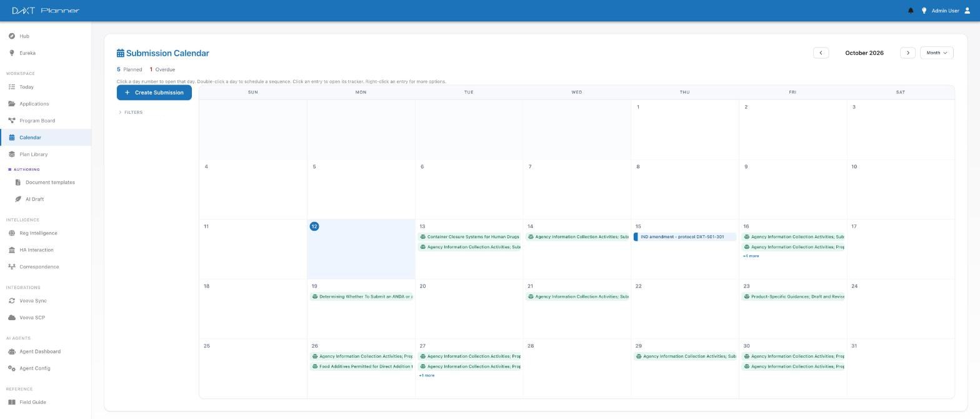Click the AI Draft feather icon
Image resolution: width=980 pixels, height=419 pixels.
[18, 199]
